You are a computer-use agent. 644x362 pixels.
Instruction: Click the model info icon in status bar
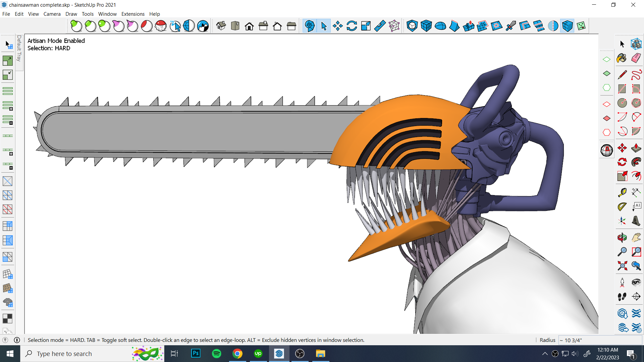click(x=17, y=340)
